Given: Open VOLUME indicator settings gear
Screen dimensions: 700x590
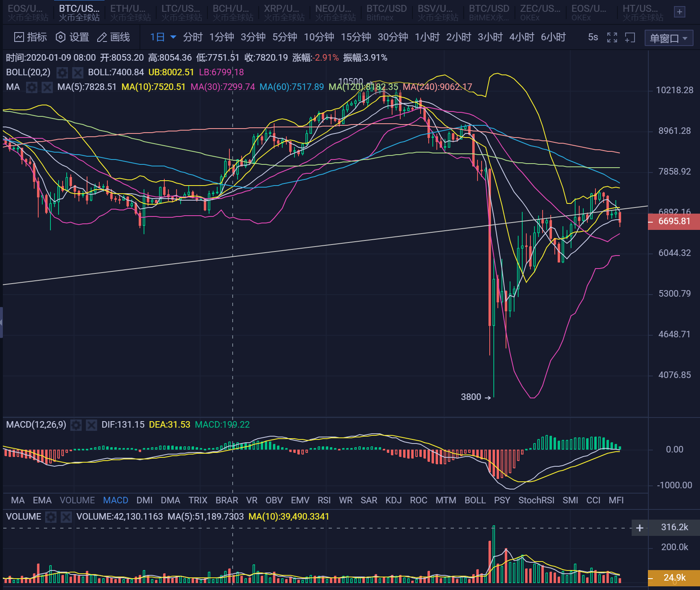Looking at the screenshot, I should 50,517.
